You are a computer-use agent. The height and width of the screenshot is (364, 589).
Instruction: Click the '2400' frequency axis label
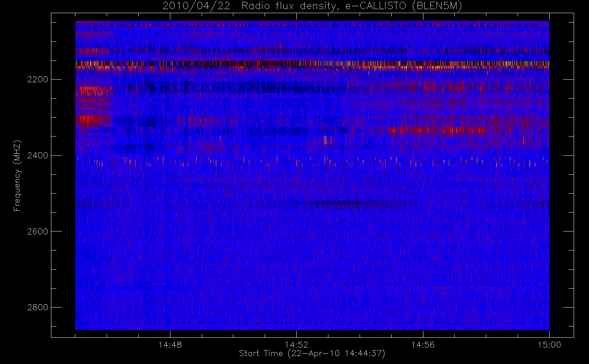[37, 156]
